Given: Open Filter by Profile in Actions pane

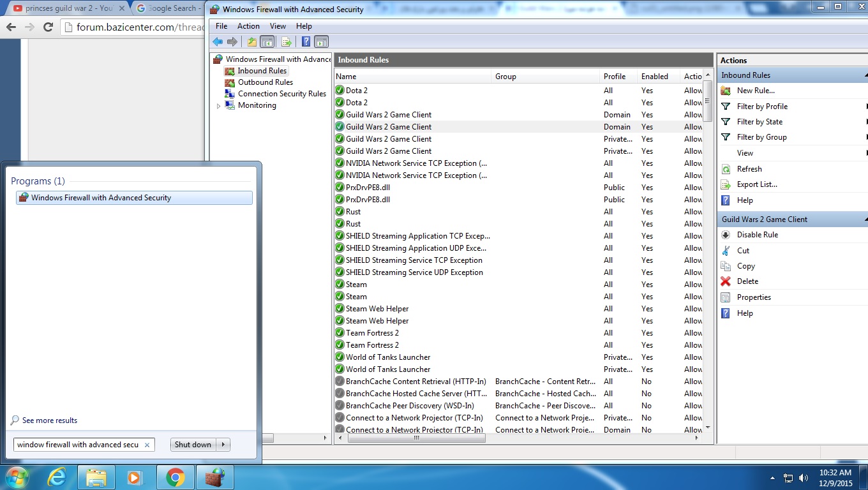Looking at the screenshot, I should coord(762,107).
